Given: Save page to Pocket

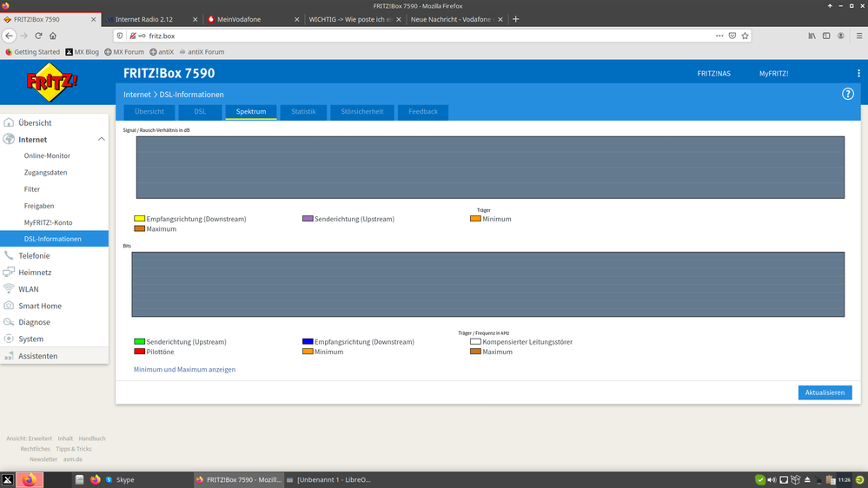Looking at the screenshot, I should tap(732, 36).
